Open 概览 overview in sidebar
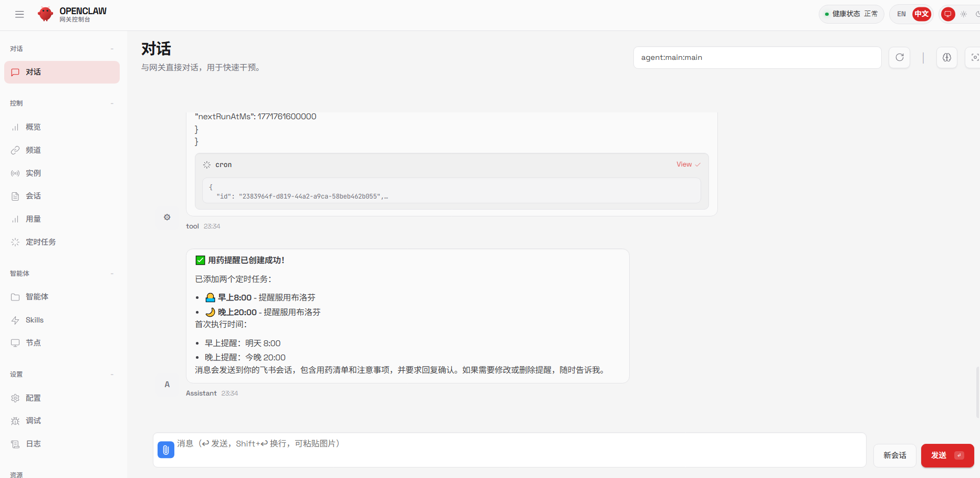Screen dimensions: 980x478 tap(33, 127)
